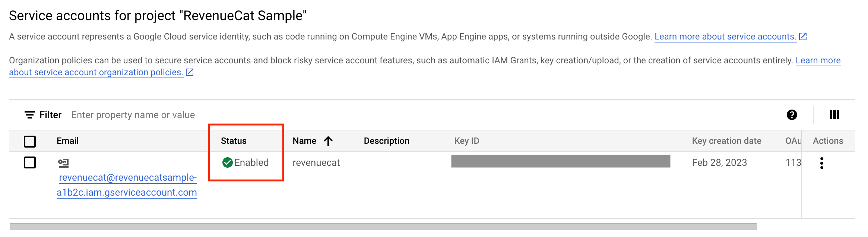Click the Filter icon
Image resolution: width=868 pixels, height=237 pixels.
point(30,114)
